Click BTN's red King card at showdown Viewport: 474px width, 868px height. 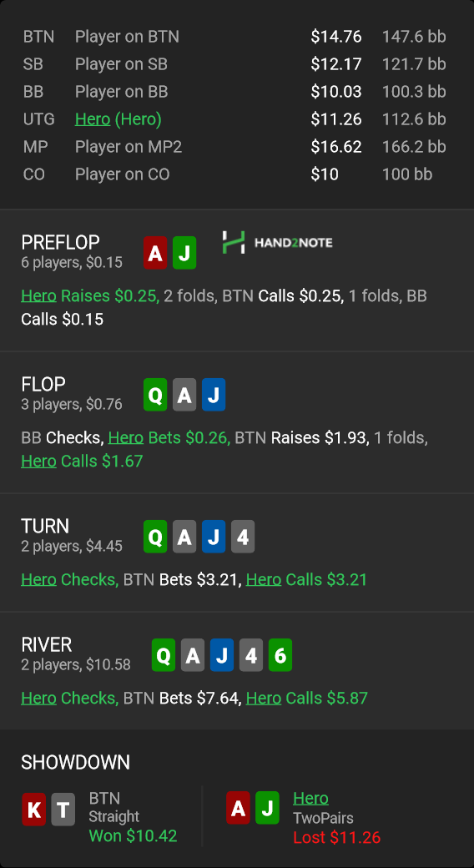(33, 810)
